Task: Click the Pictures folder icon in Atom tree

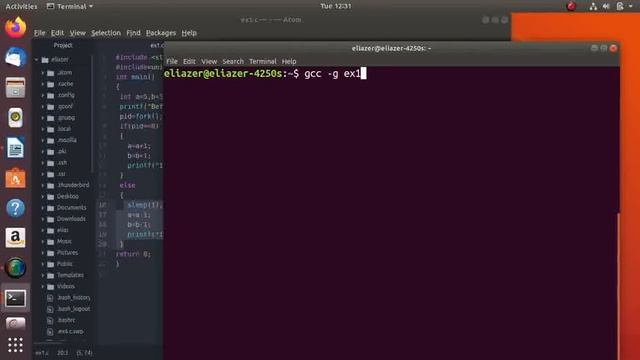Action: [x=51, y=253]
